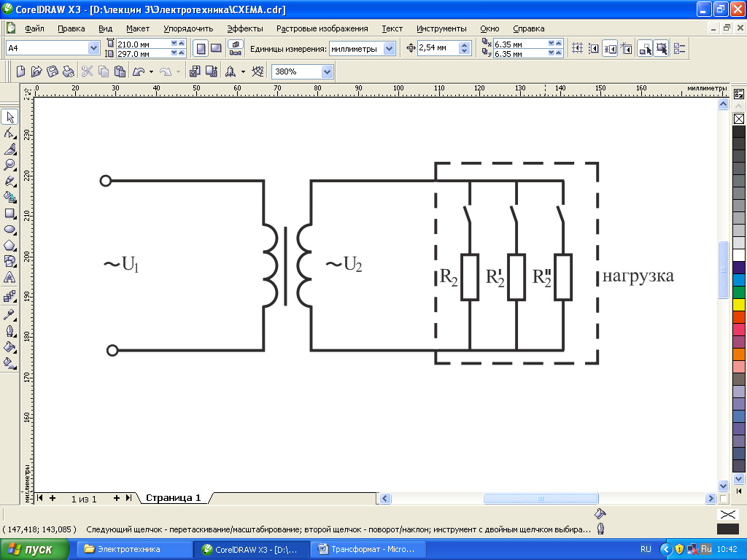Click the Export icon

click(212, 71)
